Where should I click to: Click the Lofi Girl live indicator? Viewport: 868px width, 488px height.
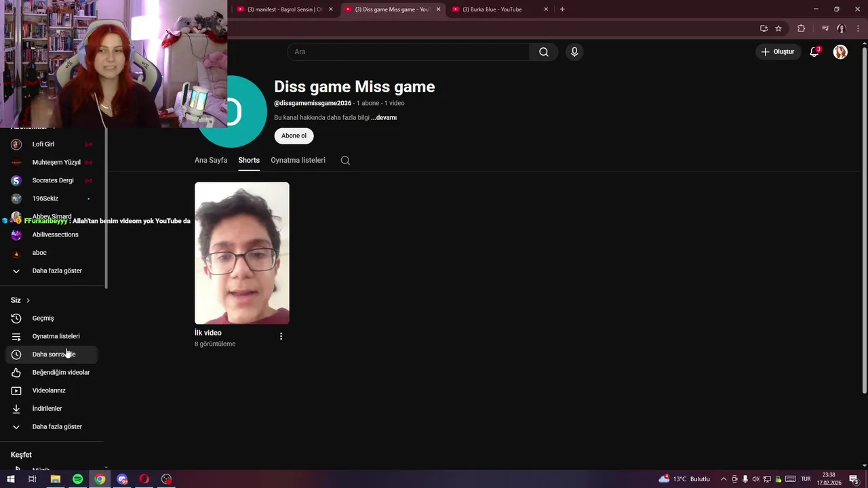[88, 144]
